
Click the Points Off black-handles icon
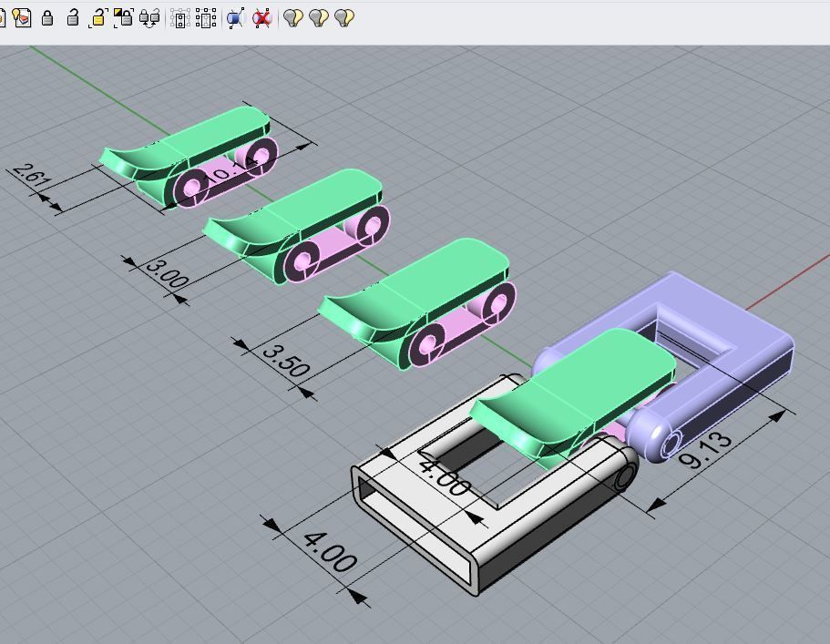pyautogui.click(x=206, y=18)
